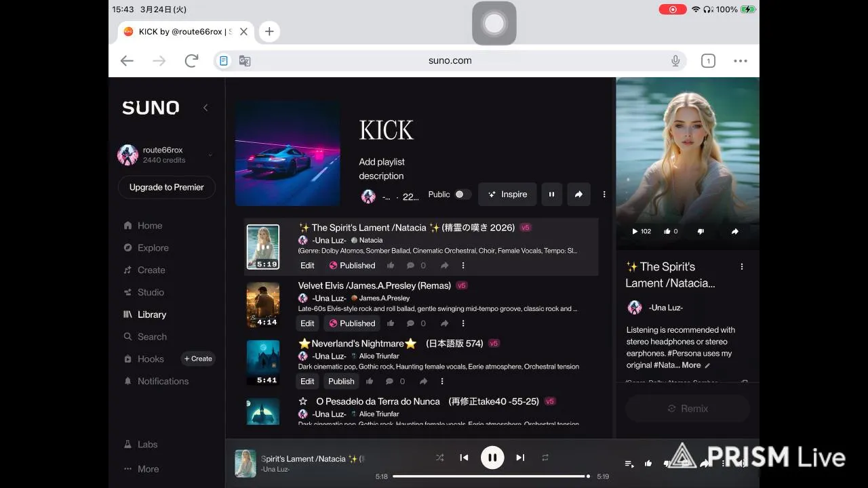868x488 pixels.
Task: Click the Inspire button
Action: point(508,195)
